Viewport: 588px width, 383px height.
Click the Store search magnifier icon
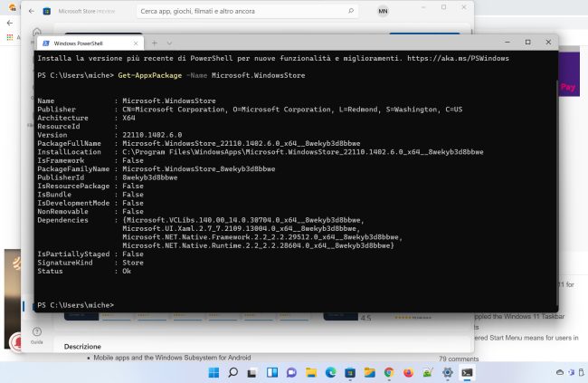(x=351, y=11)
